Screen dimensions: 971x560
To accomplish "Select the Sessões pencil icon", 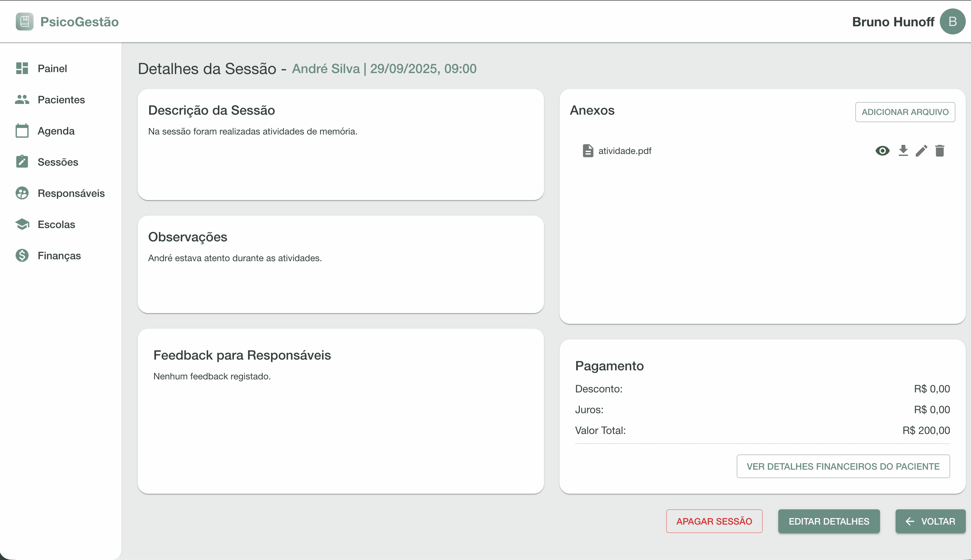I will tap(21, 161).
